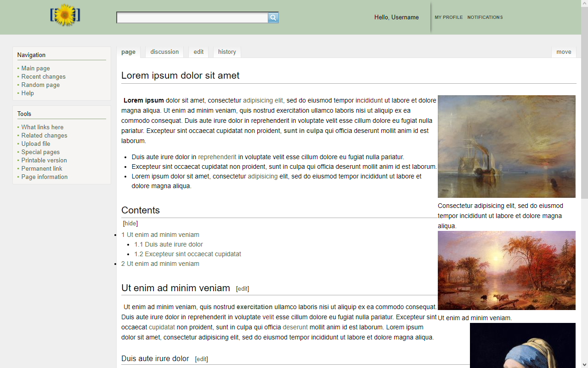Switch to the edit tab
Image resolution: width=588 pixels, height=368 pixels.
(x=198, y=52)
